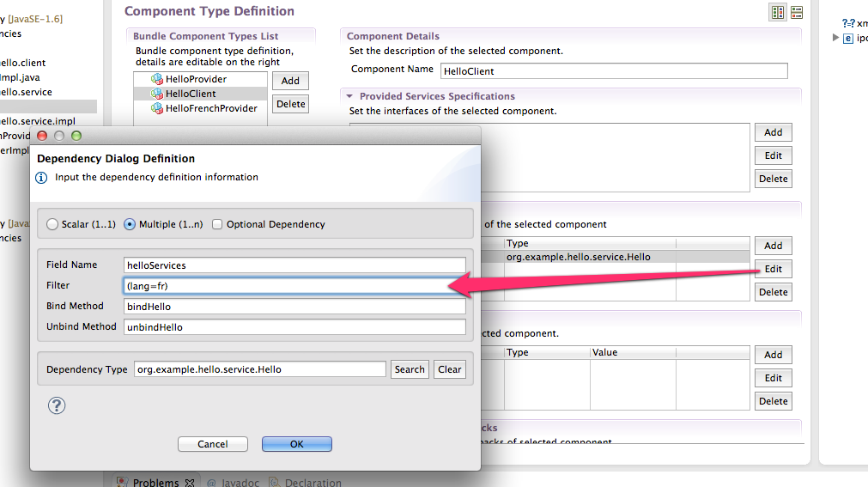Click the 'e' element icon in outline

(x=848, y=38)
